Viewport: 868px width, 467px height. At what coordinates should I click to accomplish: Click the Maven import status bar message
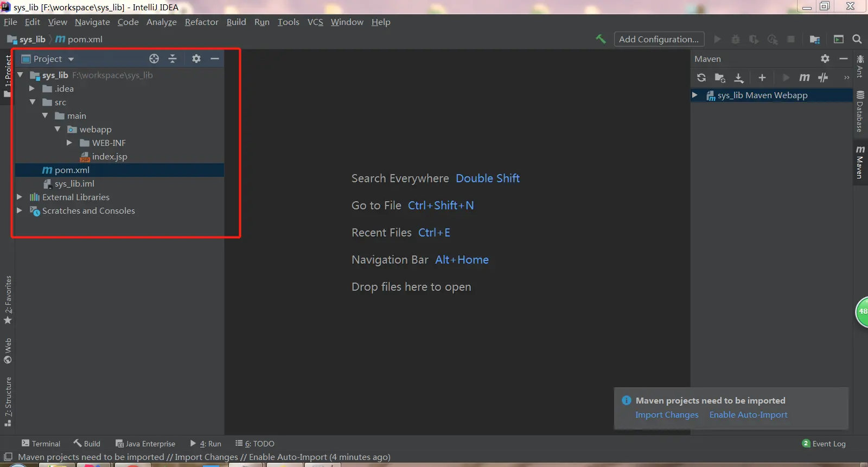coord(204,457)
